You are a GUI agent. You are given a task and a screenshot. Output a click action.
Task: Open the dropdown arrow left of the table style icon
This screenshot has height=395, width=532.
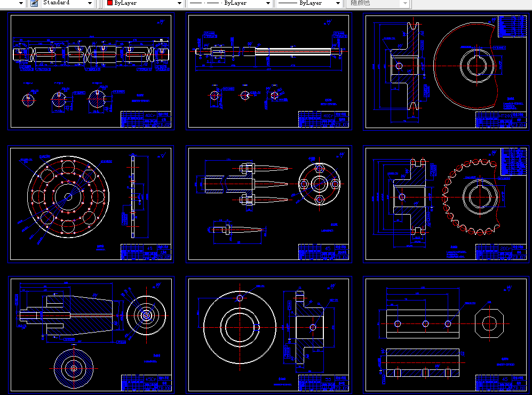[x=21, y=3]
